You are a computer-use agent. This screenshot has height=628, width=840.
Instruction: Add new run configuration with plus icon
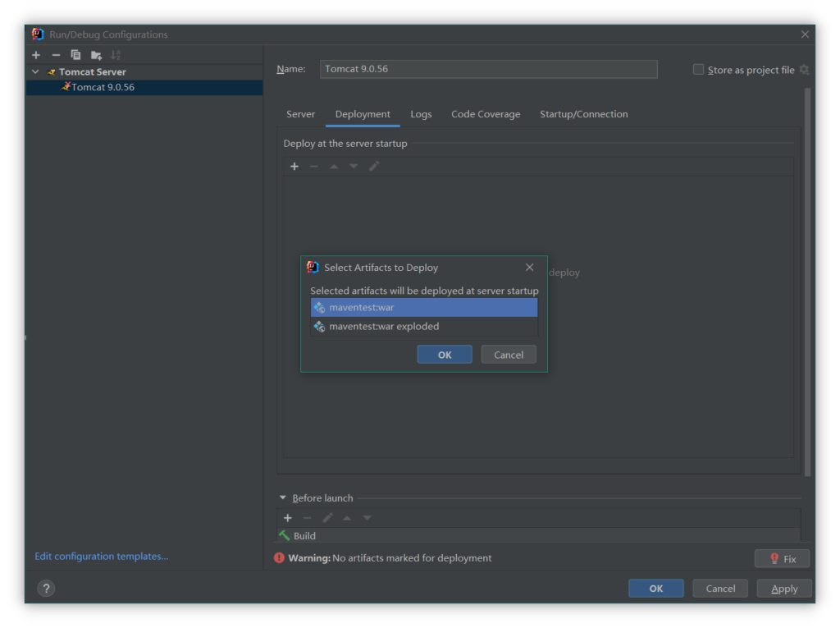pos(36,55)
